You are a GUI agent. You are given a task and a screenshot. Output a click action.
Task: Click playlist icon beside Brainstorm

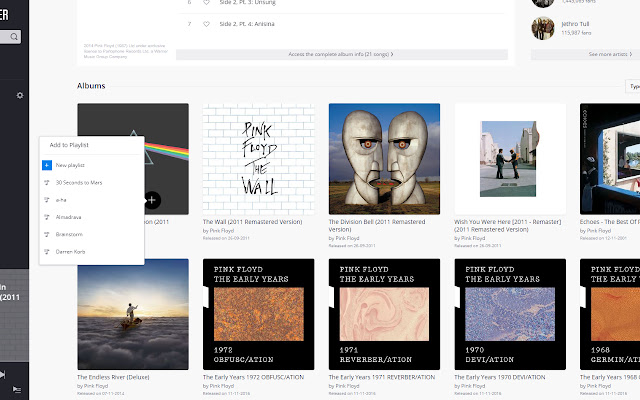click(x=47, y=234)
